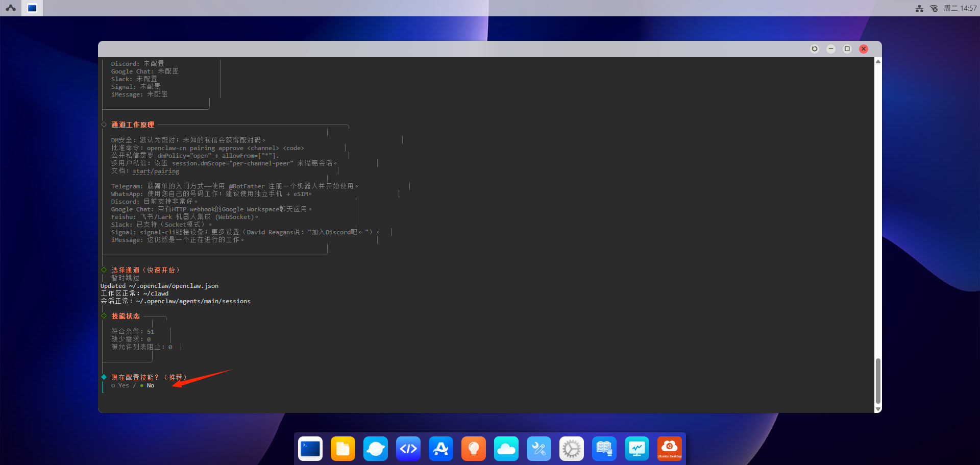Open the wired network status tray icon
980x465 pixels.
(919, 8)
